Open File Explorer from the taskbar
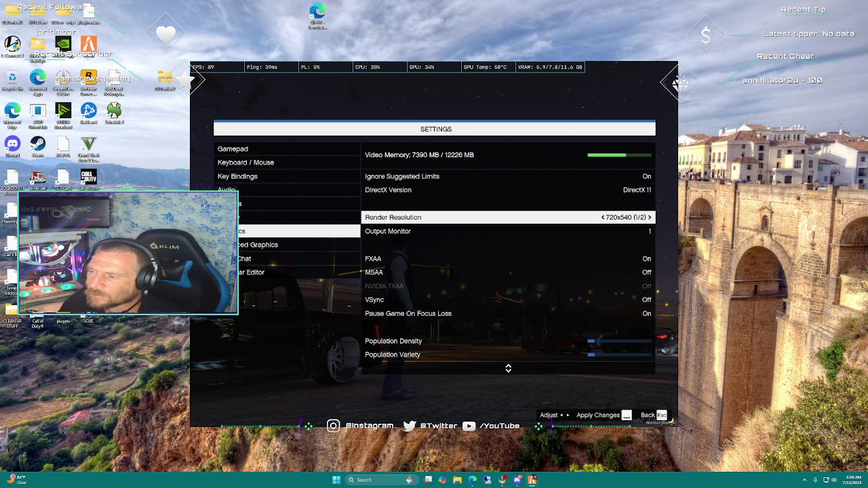The height and width of the screenshot is (488, 868). point(458,480)
